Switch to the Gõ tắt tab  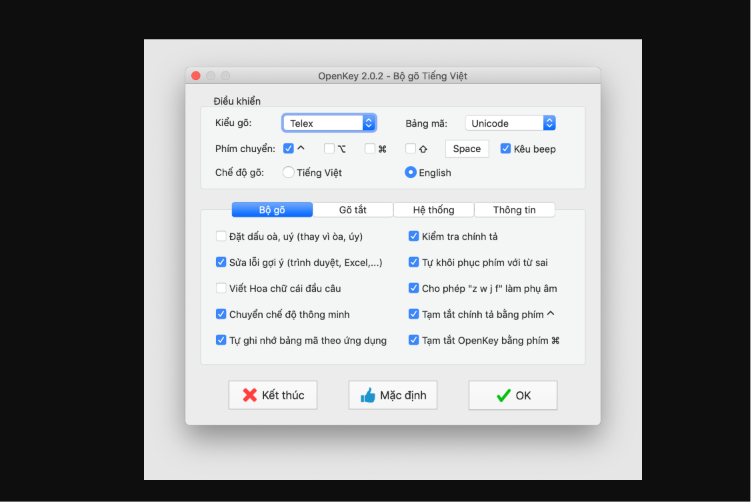pyautogui.click(x=353, y=210)
